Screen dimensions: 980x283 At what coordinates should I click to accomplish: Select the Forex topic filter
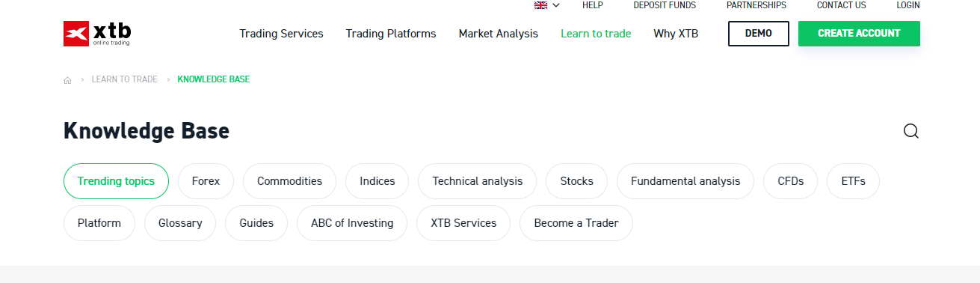tap(206, 181)
